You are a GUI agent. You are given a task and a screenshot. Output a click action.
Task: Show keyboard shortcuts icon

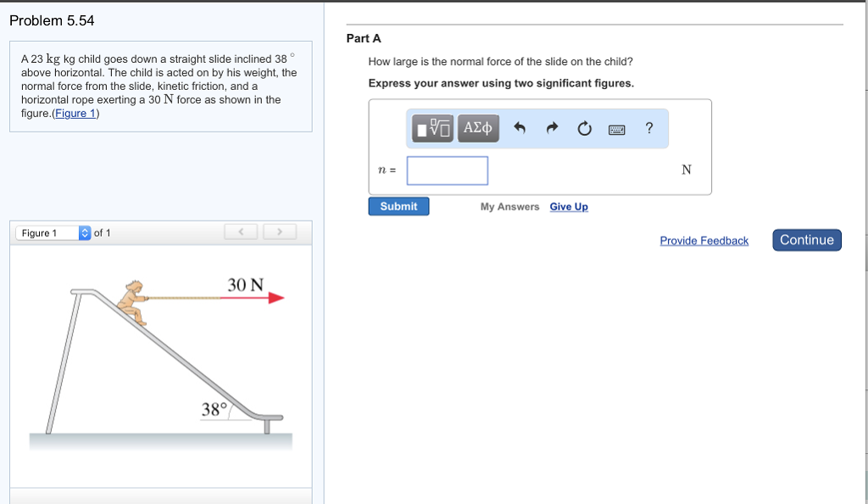(x=617, y=129)
